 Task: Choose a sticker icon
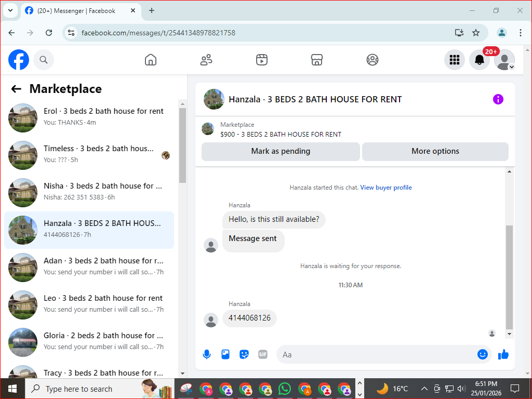coord(244,354)
